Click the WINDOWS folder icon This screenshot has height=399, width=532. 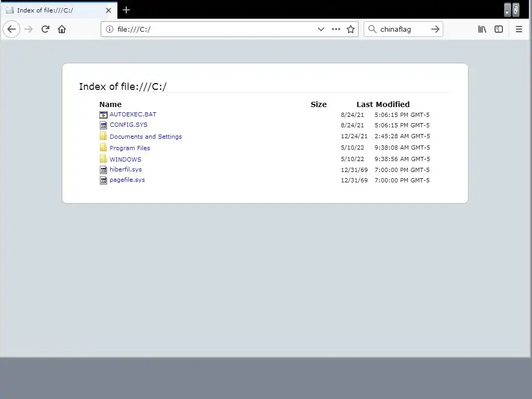pyautogui.click(x=103, y=158)
